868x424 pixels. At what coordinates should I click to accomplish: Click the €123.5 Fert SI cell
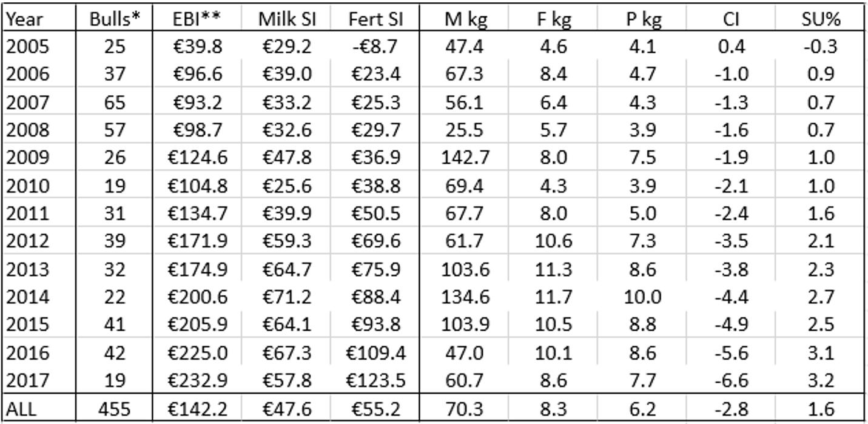374,381
